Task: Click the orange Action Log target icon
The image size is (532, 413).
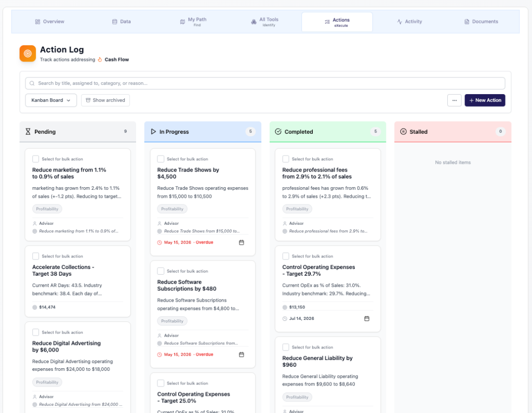Action: [28, 54]
